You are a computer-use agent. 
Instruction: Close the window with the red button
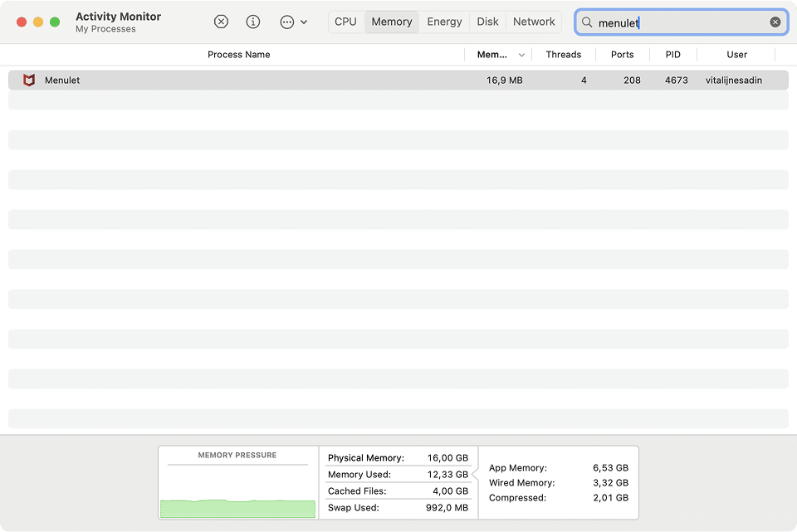click(x=22, y=22)
